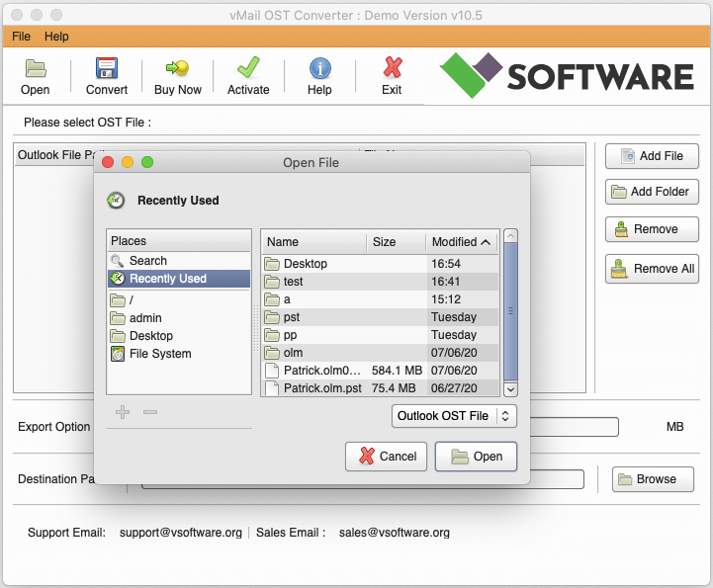Click the Open toolbar folder icon
713x588 pixels.
[x=36, y=68]
